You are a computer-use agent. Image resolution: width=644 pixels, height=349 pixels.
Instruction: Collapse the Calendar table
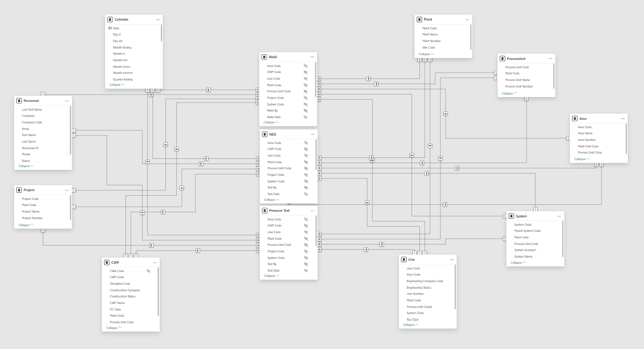(117, 84)
